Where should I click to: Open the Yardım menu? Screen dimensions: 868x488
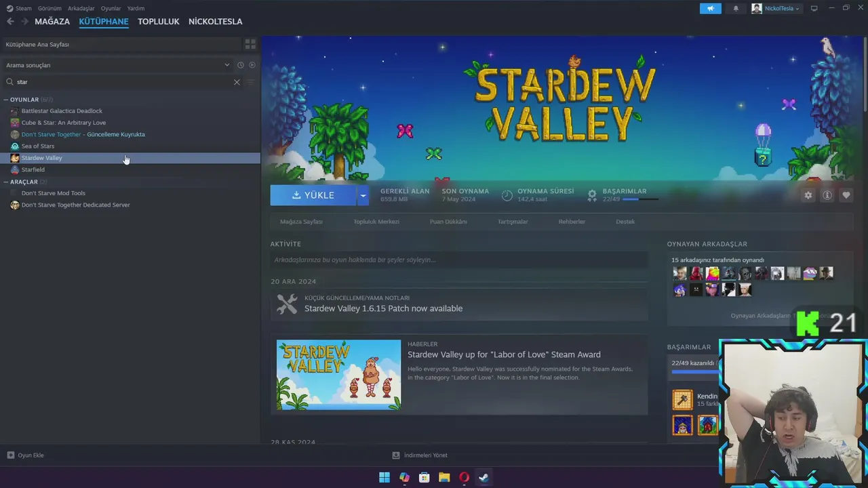(x=136, y=8)
